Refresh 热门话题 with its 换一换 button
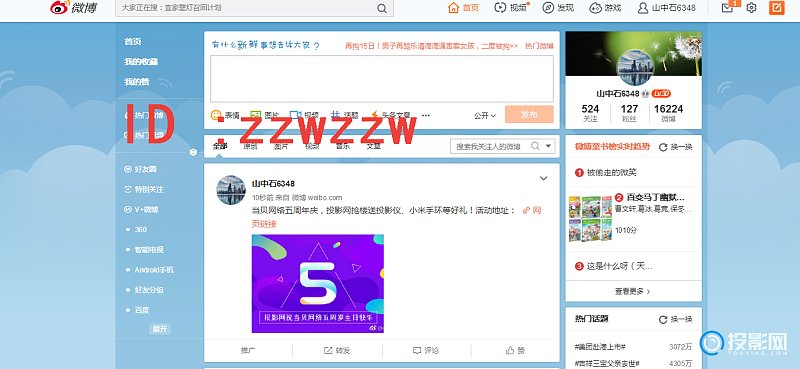800x369 pixels. 676,319
